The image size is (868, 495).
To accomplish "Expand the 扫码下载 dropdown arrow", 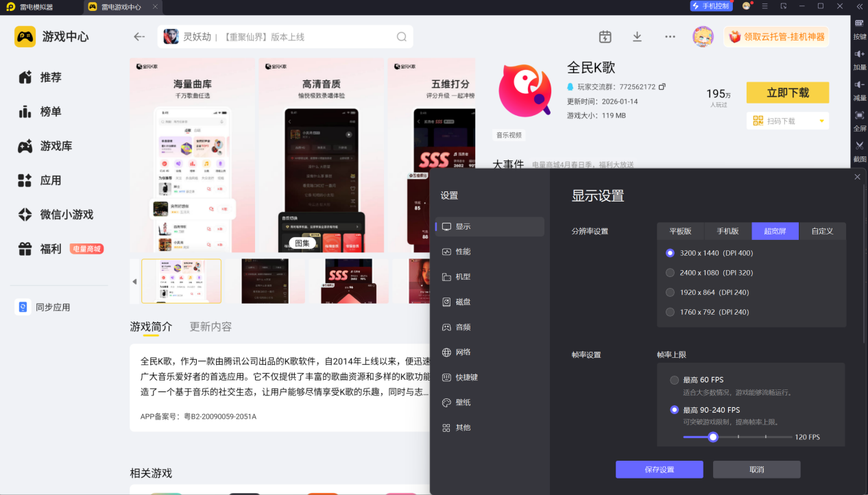I will (821, 121).
